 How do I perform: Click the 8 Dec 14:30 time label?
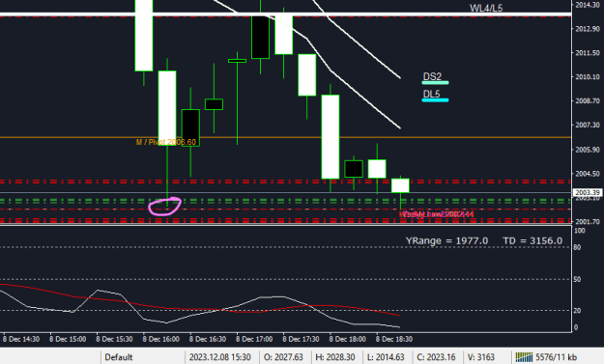(x=21, y=339)
